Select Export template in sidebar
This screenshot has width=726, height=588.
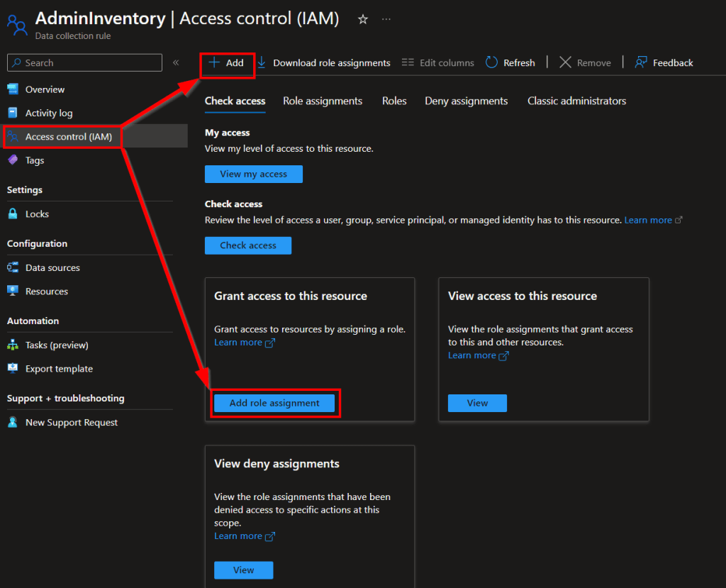[x=59, y=368]
